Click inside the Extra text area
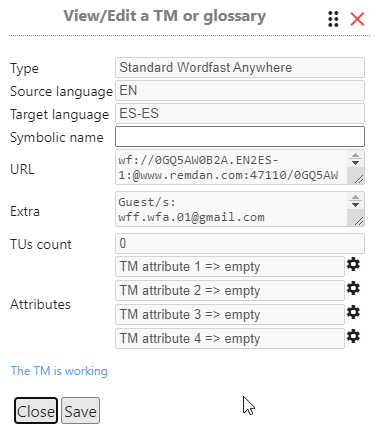This screenshot has height=431, width=384. click(x=231, y=209)
